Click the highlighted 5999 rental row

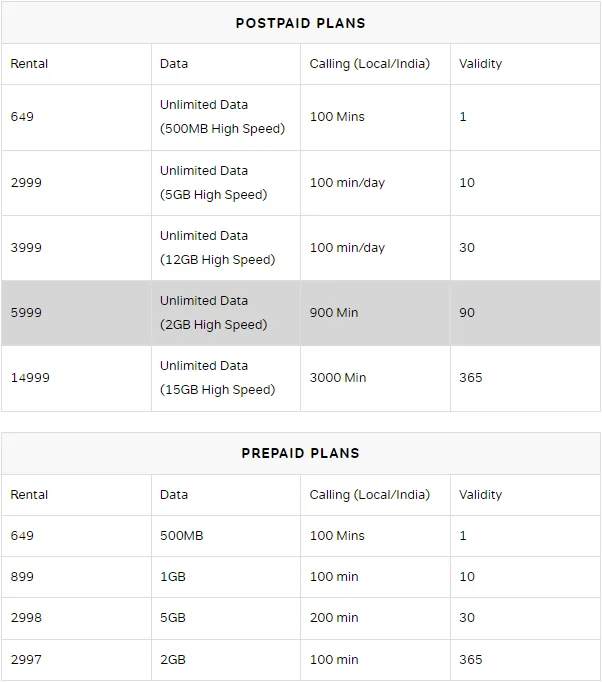(301, 313)
